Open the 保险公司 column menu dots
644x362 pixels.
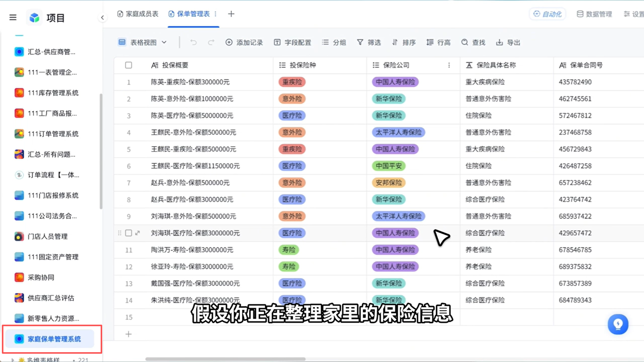(449, 65)
